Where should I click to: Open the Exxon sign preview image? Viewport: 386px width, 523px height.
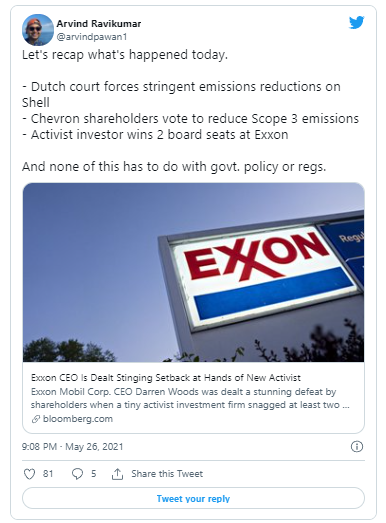194,272
